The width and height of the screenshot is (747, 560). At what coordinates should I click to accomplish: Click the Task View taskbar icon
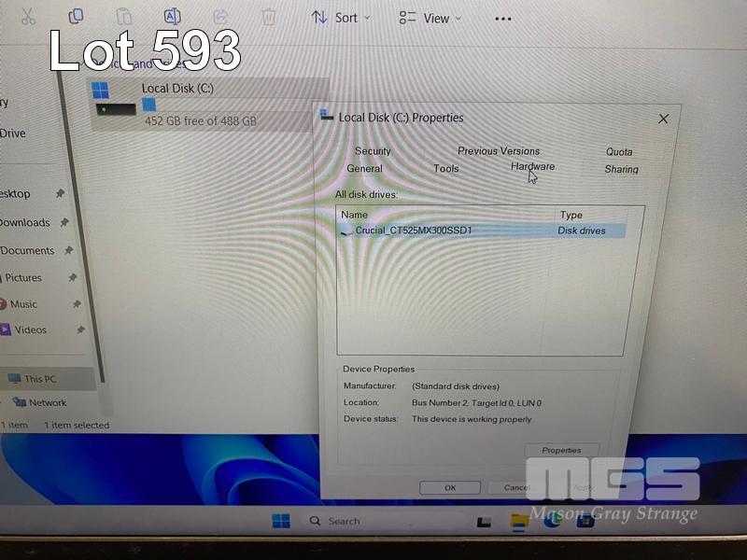click(484, 522)
